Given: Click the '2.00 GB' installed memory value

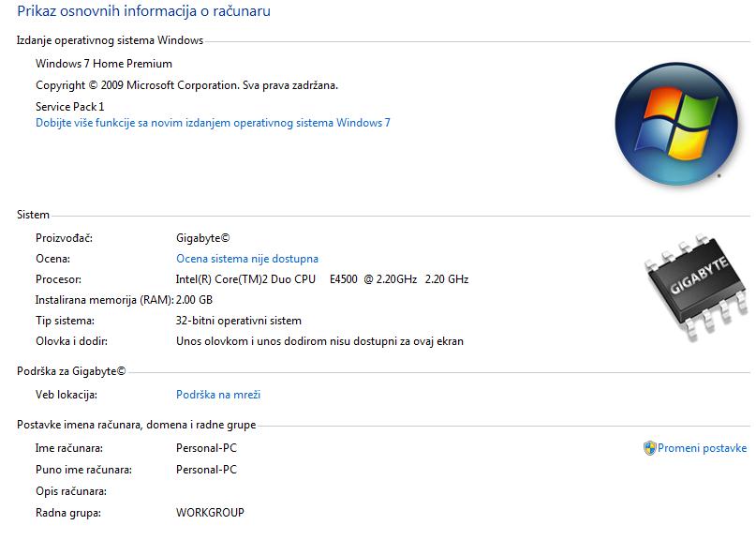Looking at the screenshot, I should 195,300.
